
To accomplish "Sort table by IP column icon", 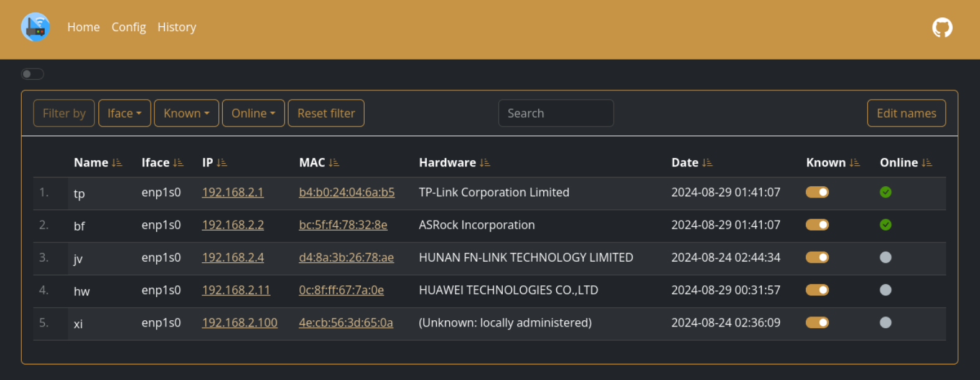I will click(x=222, y=163).
